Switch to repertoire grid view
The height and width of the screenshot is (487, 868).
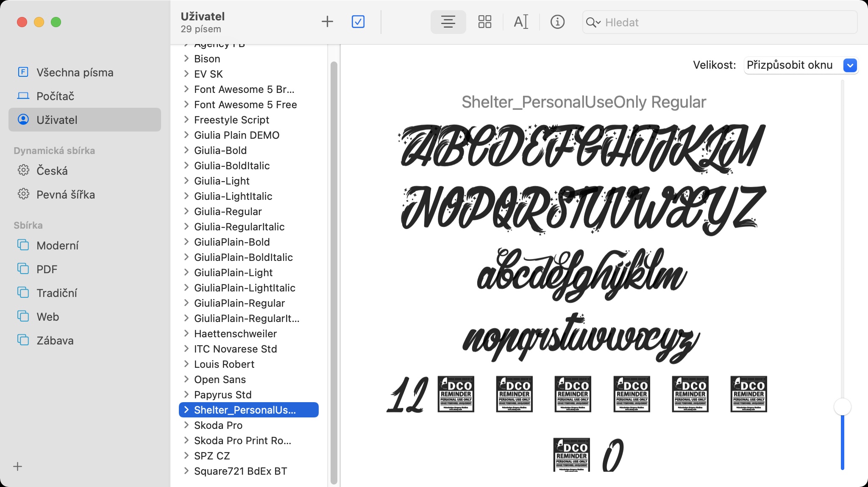coord(484,22)
